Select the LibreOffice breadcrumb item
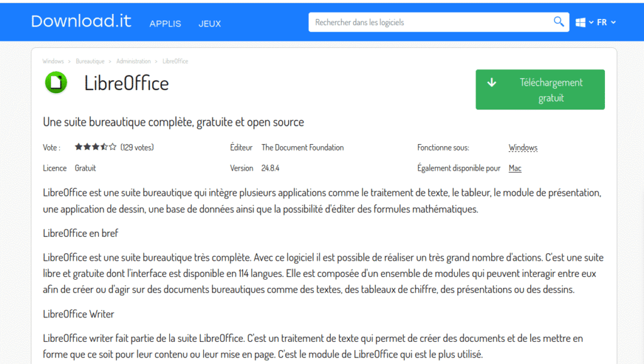Screen dimensions: 644x364 coord(175,61)
